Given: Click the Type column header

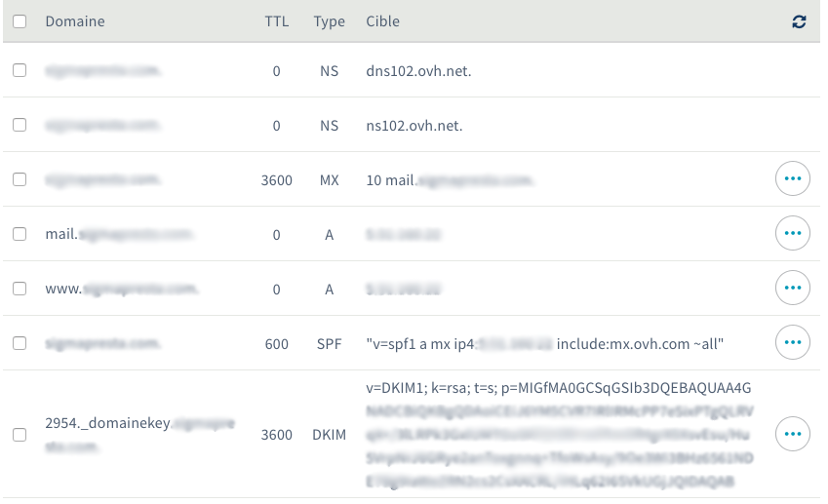Looking at the screenshot, I should [x=329, y=21].
